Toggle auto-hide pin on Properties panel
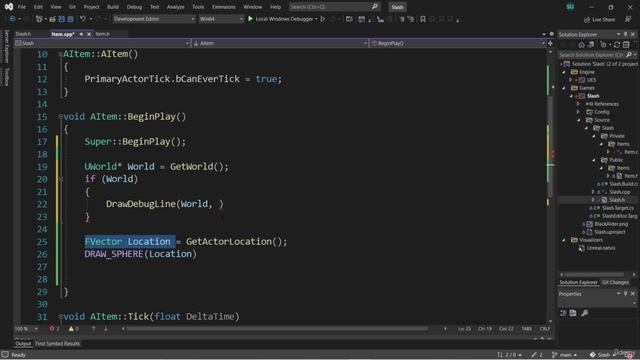The height and width of the screenshot is (360, 640). (625, 293)
